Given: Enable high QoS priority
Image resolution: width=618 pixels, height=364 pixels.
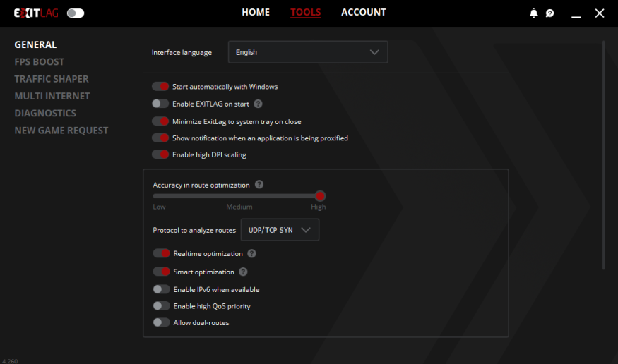Looking at the screenshot, I should [x=161, y=305].
